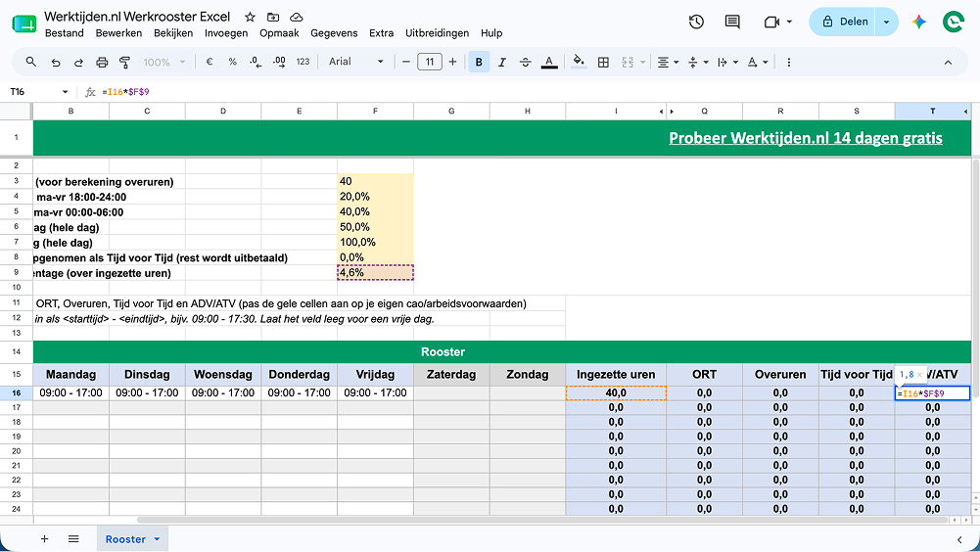This screenshot has width=980, height=552.
Task: Open the comments panel
Action: pyautogui.click(x=732, y=22)
